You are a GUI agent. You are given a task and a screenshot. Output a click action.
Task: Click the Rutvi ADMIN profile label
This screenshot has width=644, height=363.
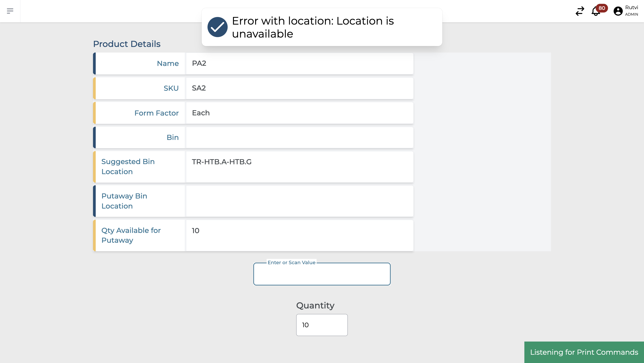pos(631,11)
